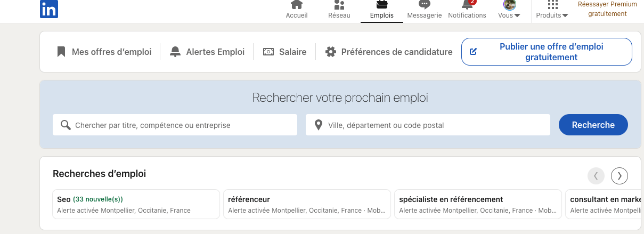Click the blue Recherche button
The image size is (644, 234).
coord(593,125)
